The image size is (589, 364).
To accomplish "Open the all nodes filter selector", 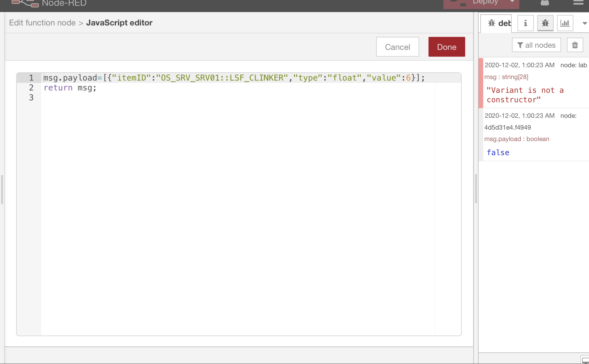I will coord(536,45).
